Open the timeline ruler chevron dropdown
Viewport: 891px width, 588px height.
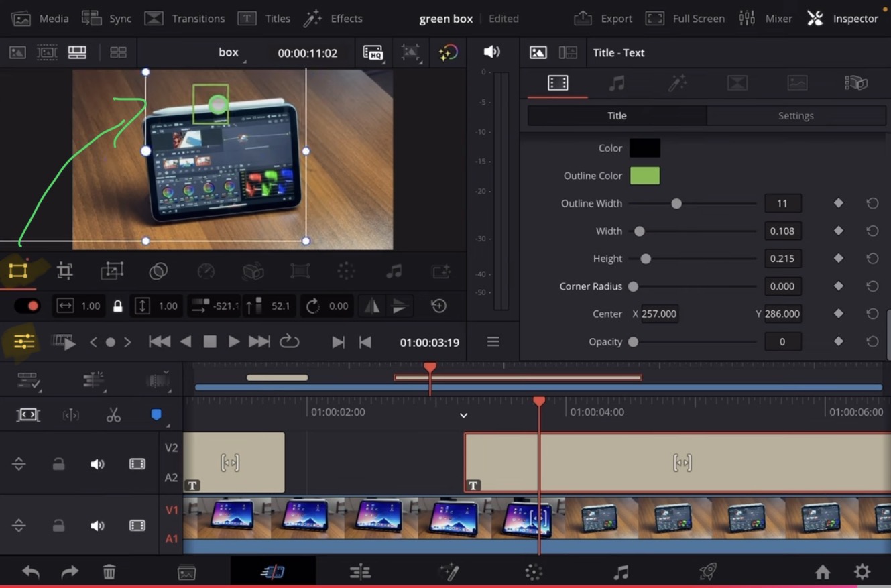(463, 415)
